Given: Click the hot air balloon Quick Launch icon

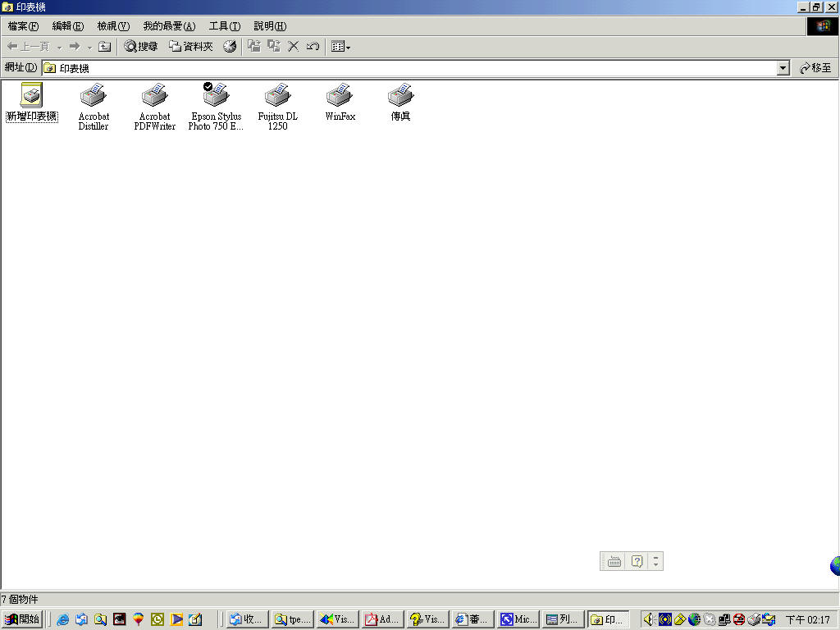Looking at the screenshot, I should point(138,620).
